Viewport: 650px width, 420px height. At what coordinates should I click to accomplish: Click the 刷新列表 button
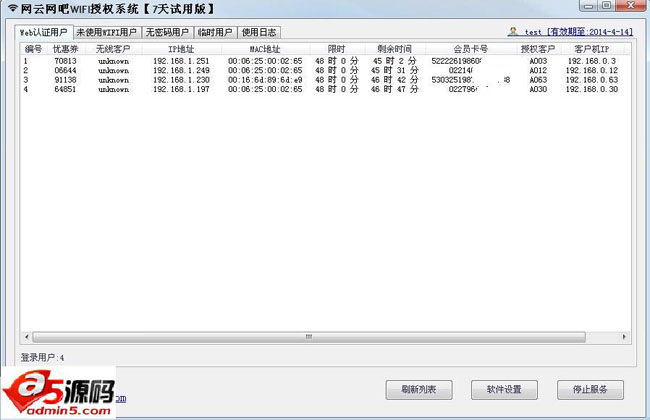click(x=419, y=390)
